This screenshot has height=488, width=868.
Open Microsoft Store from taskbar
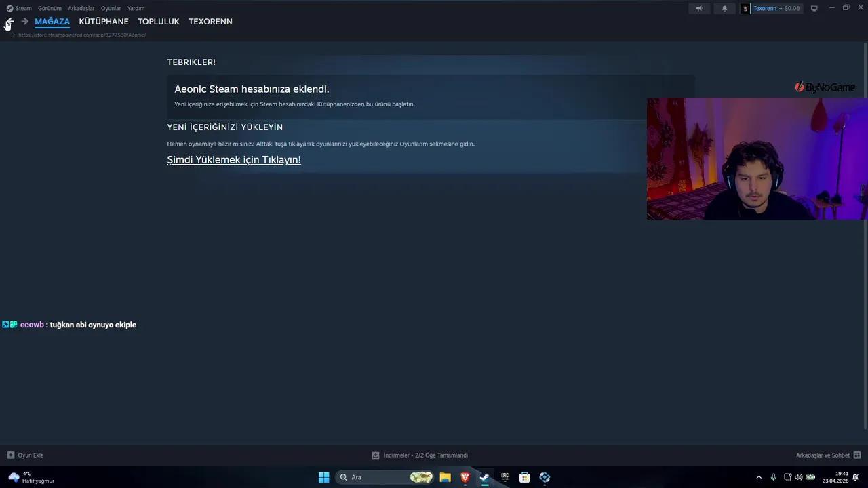tap(524, 477)
